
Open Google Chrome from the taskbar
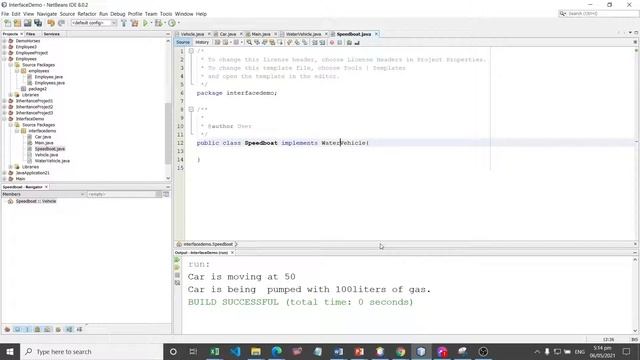(x=400, y=351)
